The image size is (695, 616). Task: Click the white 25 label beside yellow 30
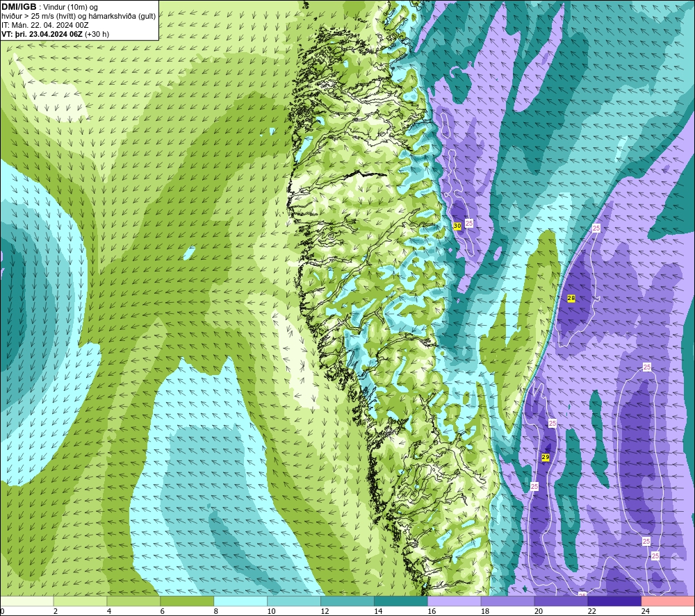tap(469, 223)
